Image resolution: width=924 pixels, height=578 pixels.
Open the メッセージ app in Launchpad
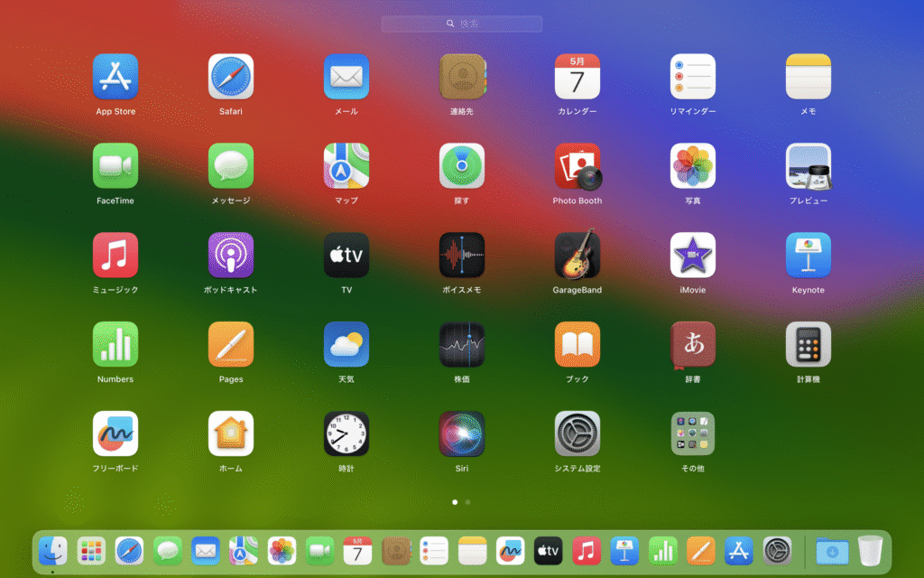coord(231,166)
